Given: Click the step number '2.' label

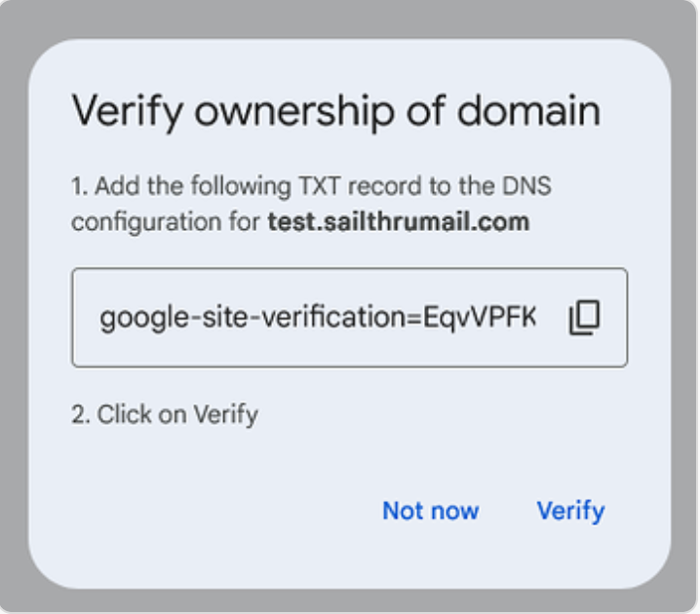Looking at the screenshot, I should (81, 414).
